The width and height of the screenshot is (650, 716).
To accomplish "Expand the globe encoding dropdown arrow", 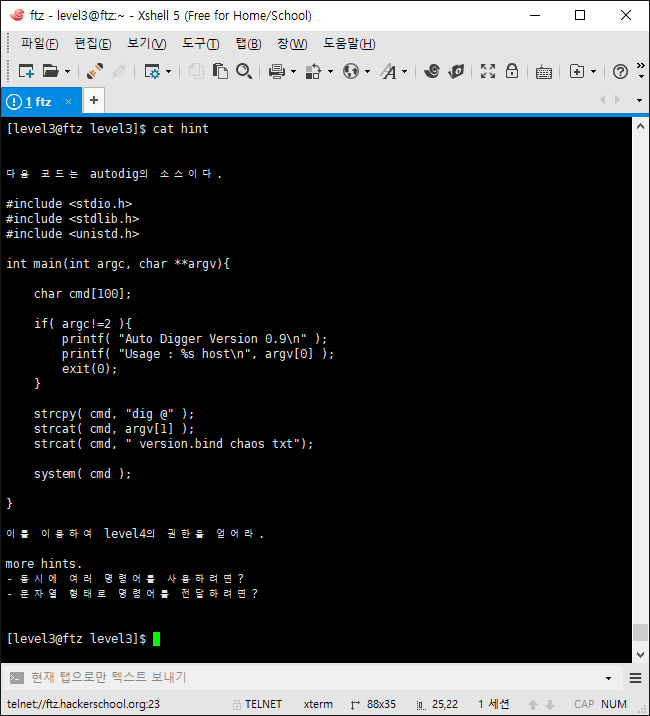I will [x=367, y=72].
